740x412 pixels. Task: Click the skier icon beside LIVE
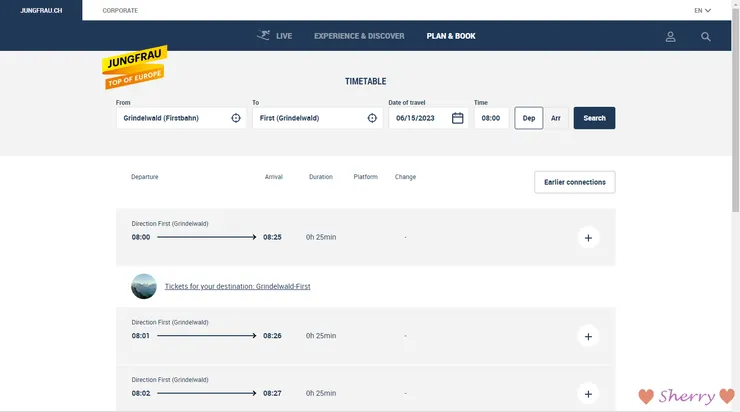[263, 35]
